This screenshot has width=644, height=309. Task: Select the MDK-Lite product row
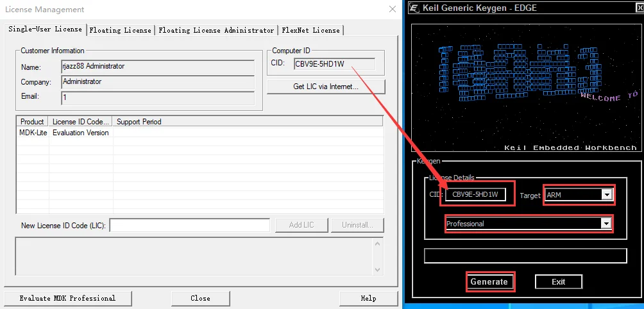[200, 133]
